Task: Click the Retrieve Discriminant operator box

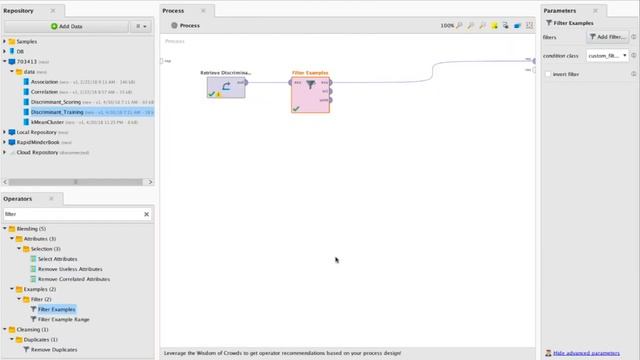Action: pos(226,87)
